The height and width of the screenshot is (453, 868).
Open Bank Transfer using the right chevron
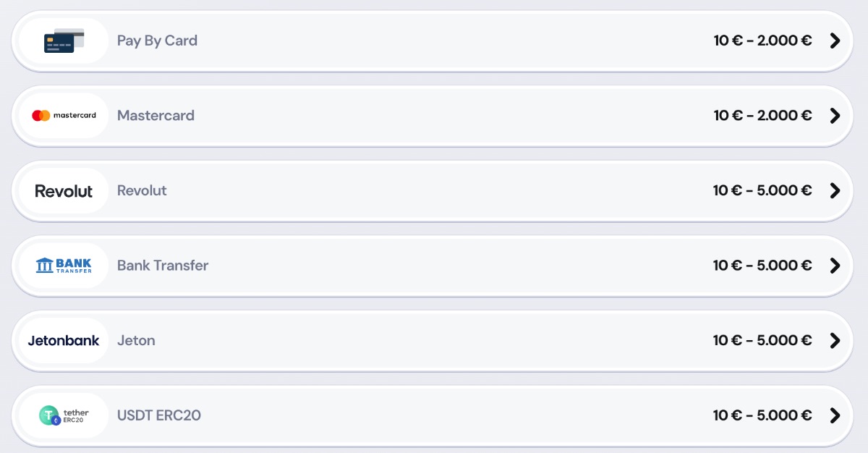coord(834,266)
